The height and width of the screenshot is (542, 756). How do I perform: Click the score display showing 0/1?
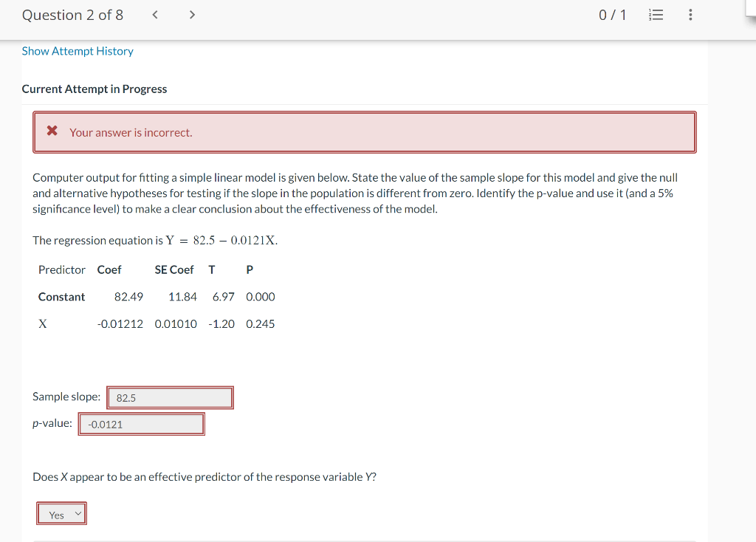612,14
